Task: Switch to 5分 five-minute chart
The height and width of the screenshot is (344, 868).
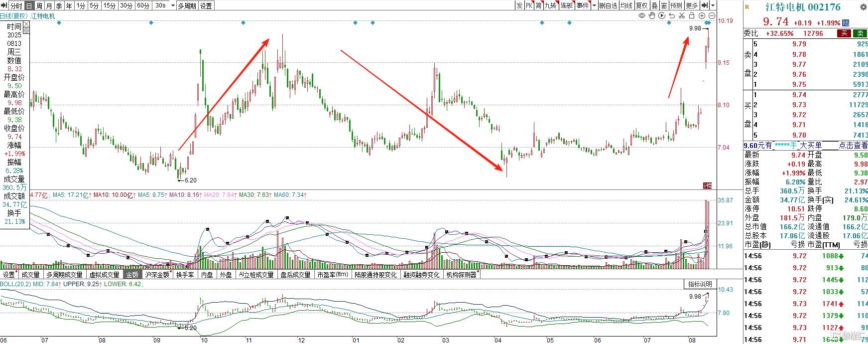Action: (94, 5)
